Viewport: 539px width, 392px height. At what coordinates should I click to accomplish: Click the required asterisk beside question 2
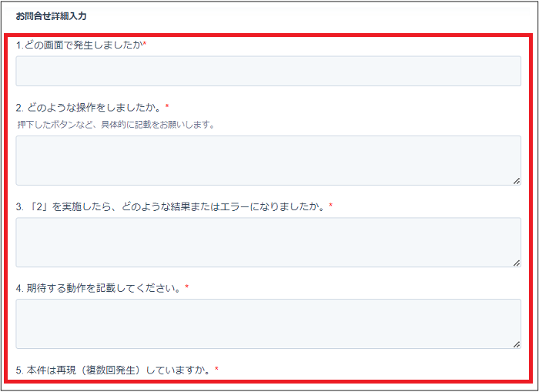click(167, 107)
